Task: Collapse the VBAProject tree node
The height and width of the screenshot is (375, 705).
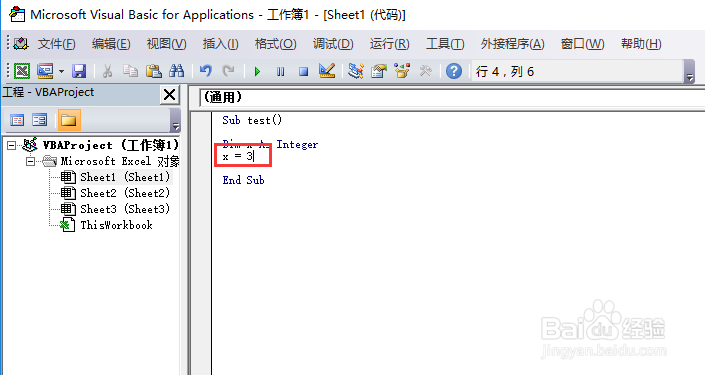Action: point(12,145)
